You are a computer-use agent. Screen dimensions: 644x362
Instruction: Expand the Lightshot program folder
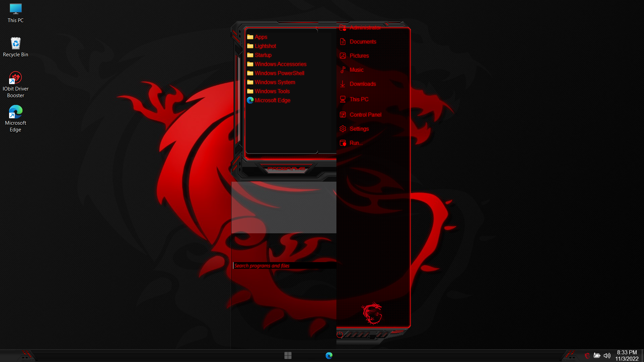click(265, 46)
